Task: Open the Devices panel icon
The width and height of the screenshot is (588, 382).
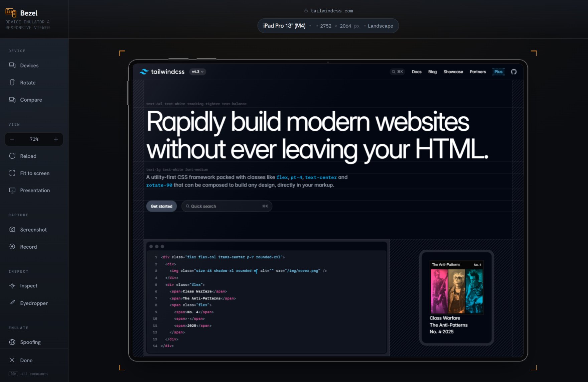Action: point(12,65)
